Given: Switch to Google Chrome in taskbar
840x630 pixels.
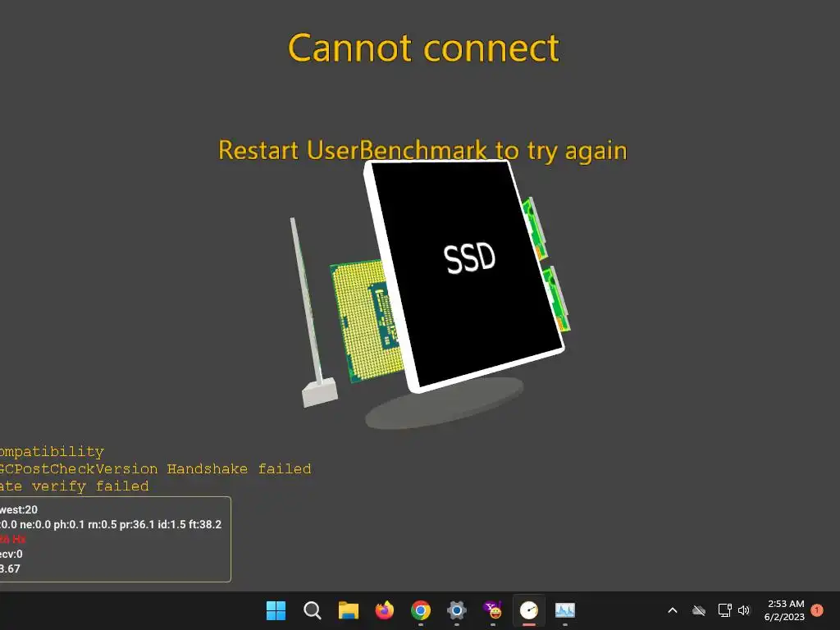Looking at the screenshot, I should pos(421,610).
